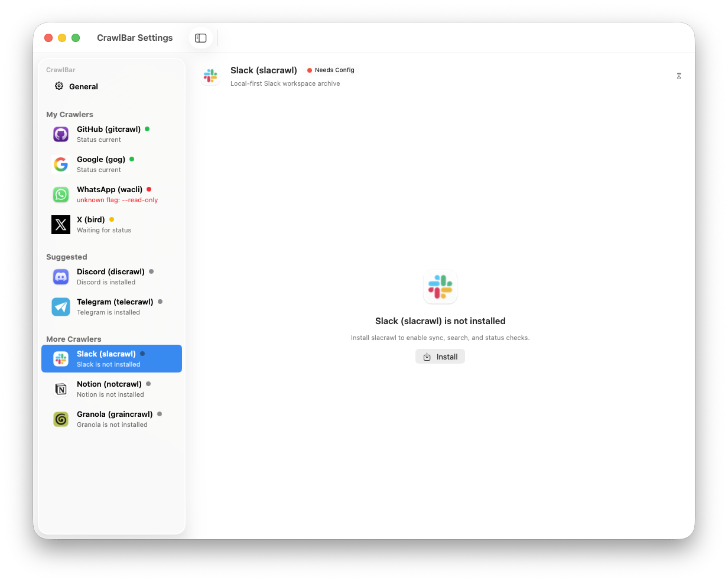Click the 'More Crawlers' section header
Image resolution: width=728 pixels, height=583 pixels.
(74, 339)
